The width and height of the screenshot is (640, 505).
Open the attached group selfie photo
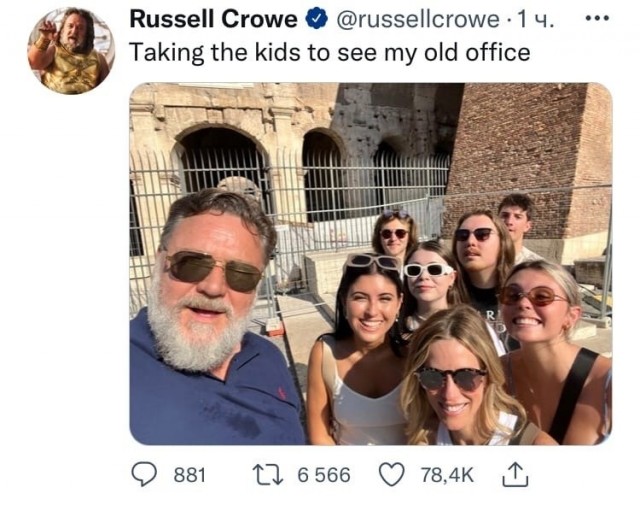point(370,263)
